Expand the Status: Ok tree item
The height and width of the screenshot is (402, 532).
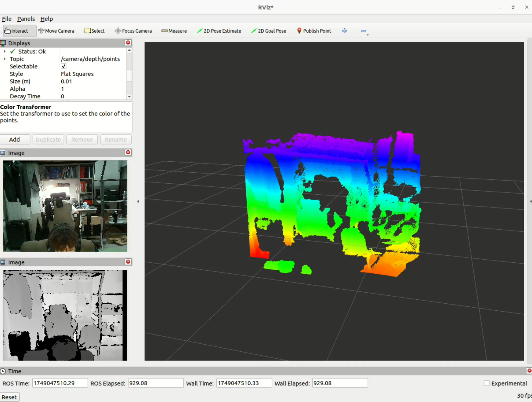(x=5, y=52)
